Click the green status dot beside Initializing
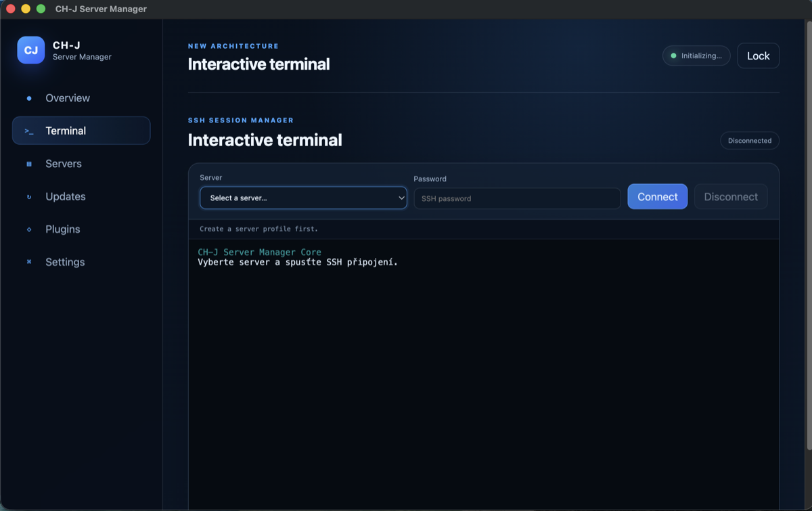The width and height of the screenshot is (812, 511). tap(673, 55)
